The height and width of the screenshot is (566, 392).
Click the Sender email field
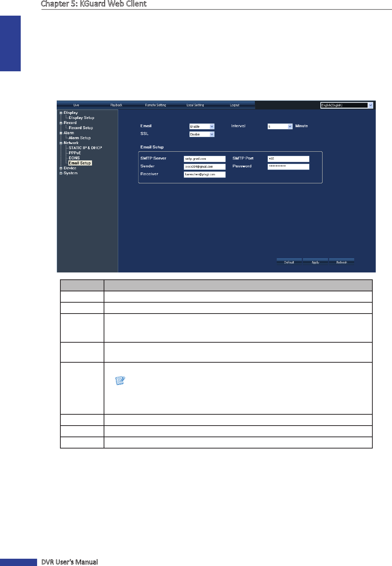205,167
